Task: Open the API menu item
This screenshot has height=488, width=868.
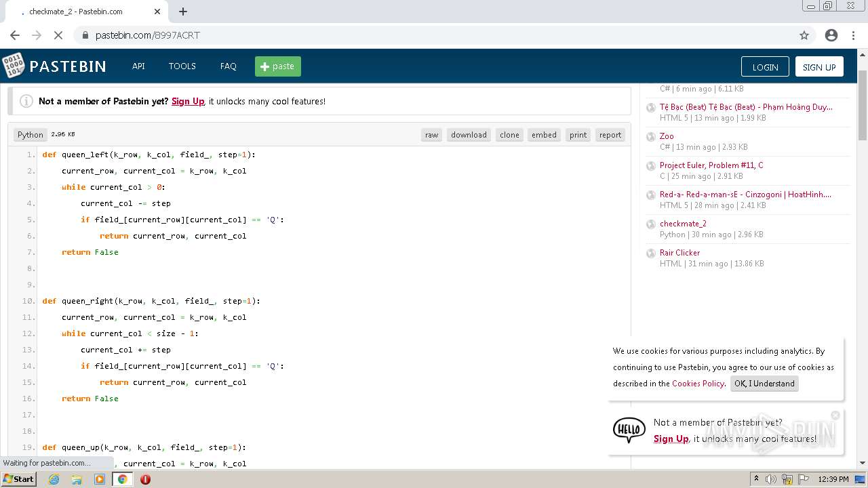Action: pyautogui.click(x=138, y=66)
